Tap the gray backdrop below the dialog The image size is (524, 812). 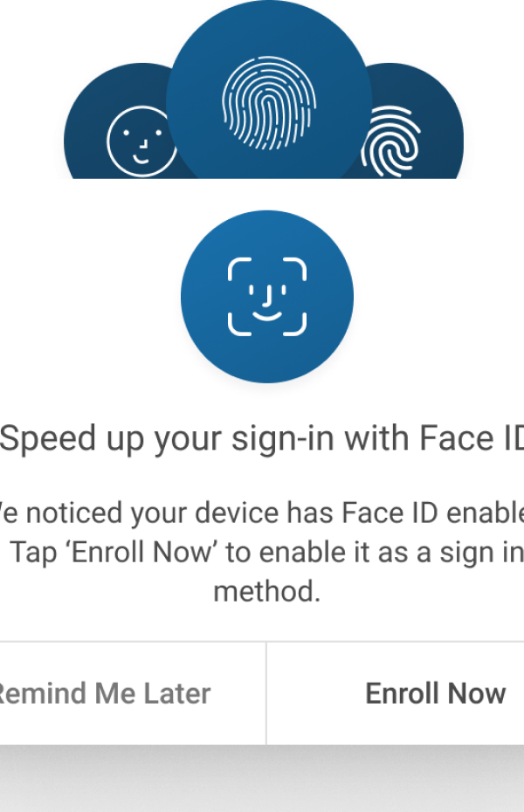[x=262, y=778]
